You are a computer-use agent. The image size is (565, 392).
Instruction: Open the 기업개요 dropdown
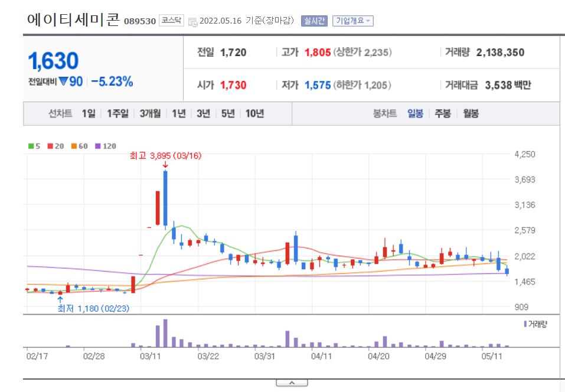coord(353,21)
